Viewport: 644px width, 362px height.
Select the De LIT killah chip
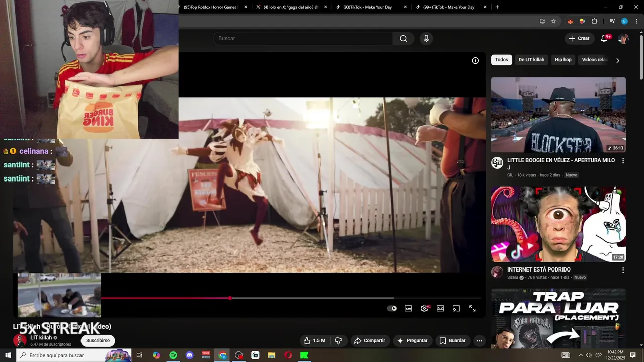coord(531,60)
